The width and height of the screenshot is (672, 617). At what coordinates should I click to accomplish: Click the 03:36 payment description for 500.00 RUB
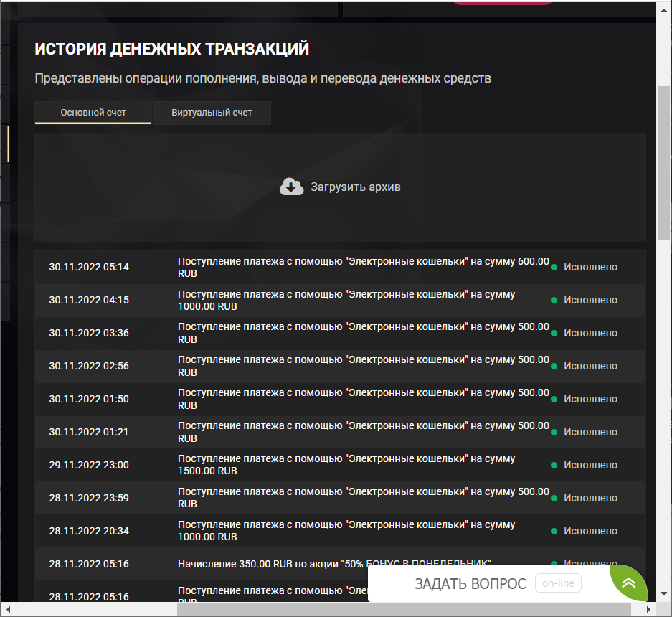(x=364, y=333)
